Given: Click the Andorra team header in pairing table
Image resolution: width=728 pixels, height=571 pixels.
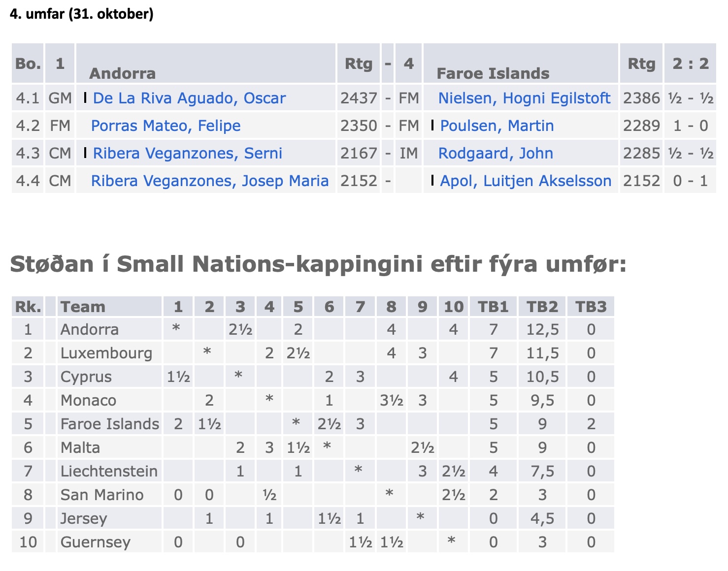Looking at the screenshot, I should pos(123,73).
